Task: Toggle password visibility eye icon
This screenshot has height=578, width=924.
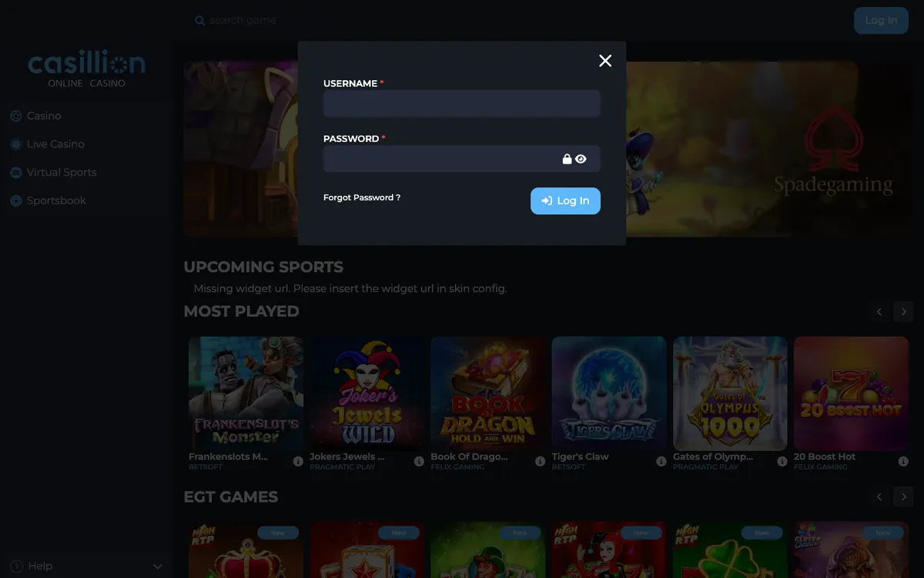Action: [x=581, y=159]
